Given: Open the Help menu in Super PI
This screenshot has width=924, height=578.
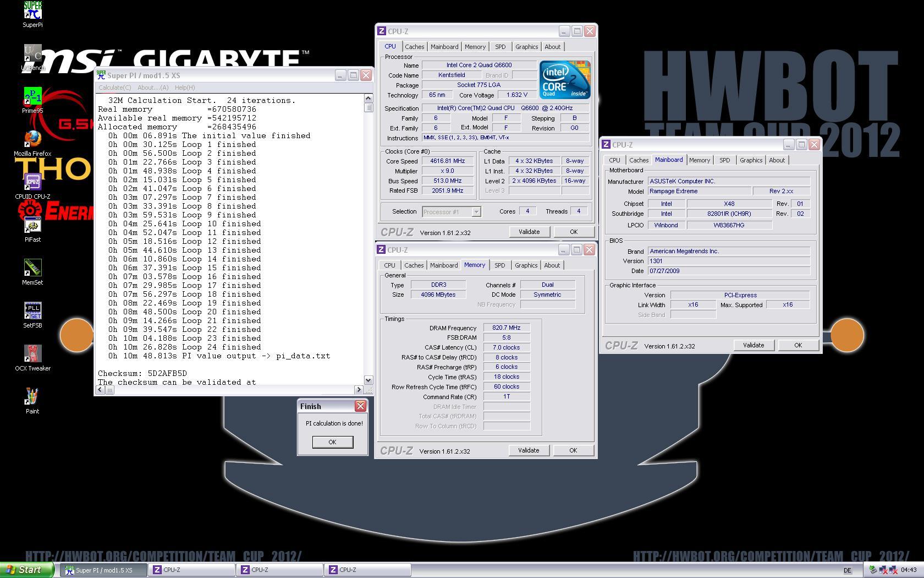Looking at the screenshot, I should coord(185,88).
